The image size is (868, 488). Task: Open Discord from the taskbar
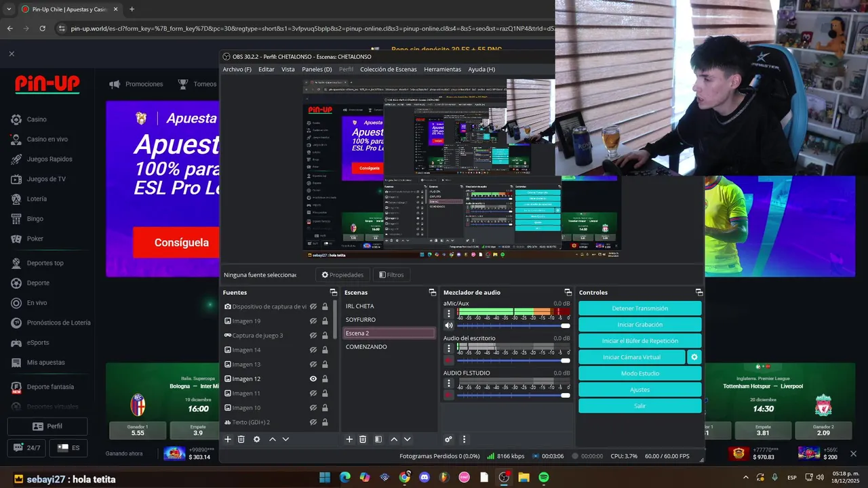[425, 477]
